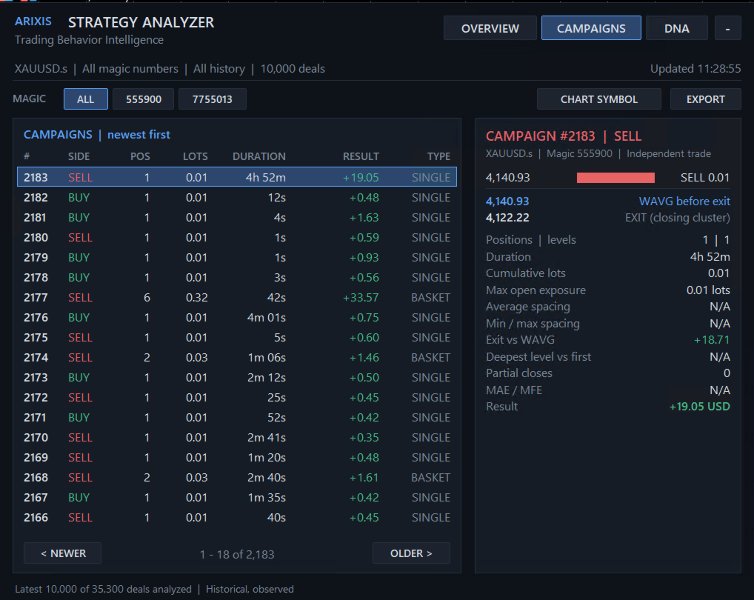
Task: Click the '10,000 deals' filter text
Action: pos(292,69)
